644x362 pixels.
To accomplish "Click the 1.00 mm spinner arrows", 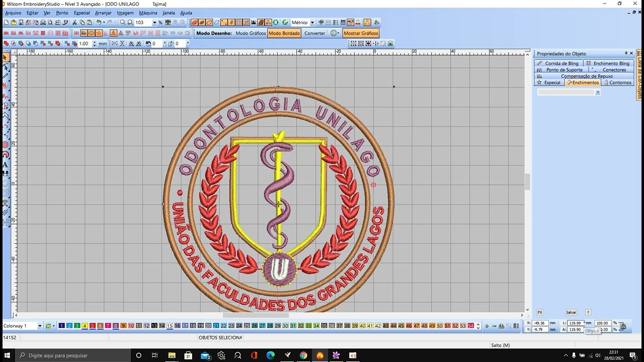I will tap(95, 44).
